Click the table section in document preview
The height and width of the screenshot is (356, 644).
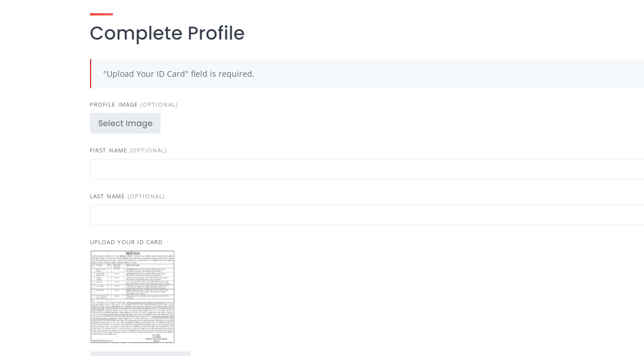point(132,281)
